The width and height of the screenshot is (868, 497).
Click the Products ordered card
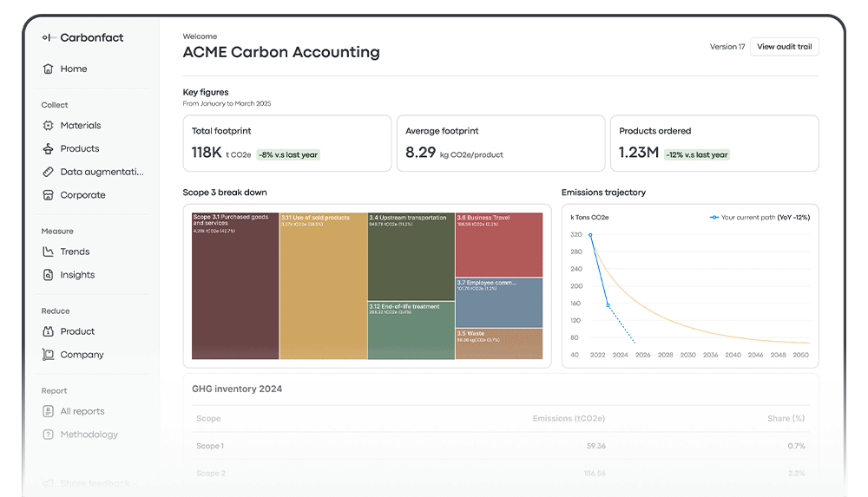pos(714,143)
